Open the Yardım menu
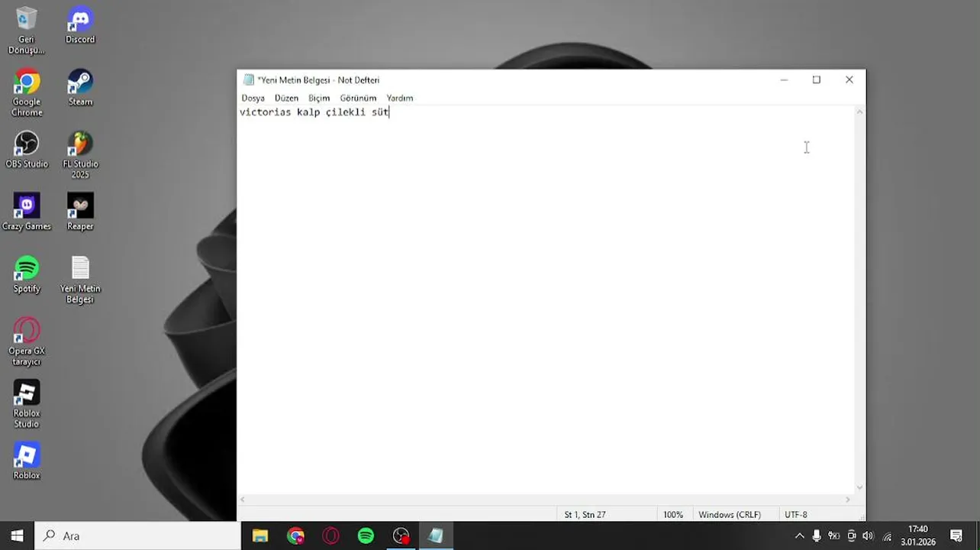Viewport: 980px width, 550px height. (x=399, y=98)
